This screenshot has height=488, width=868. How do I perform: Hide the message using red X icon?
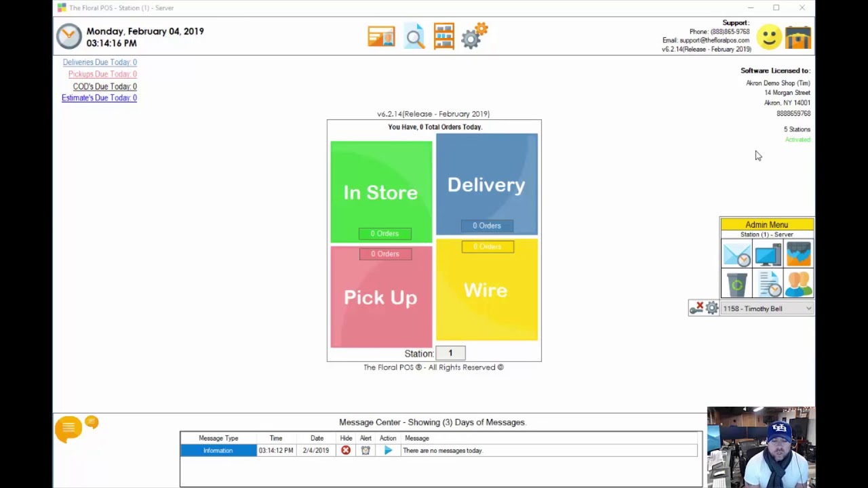tap(346, 450)
